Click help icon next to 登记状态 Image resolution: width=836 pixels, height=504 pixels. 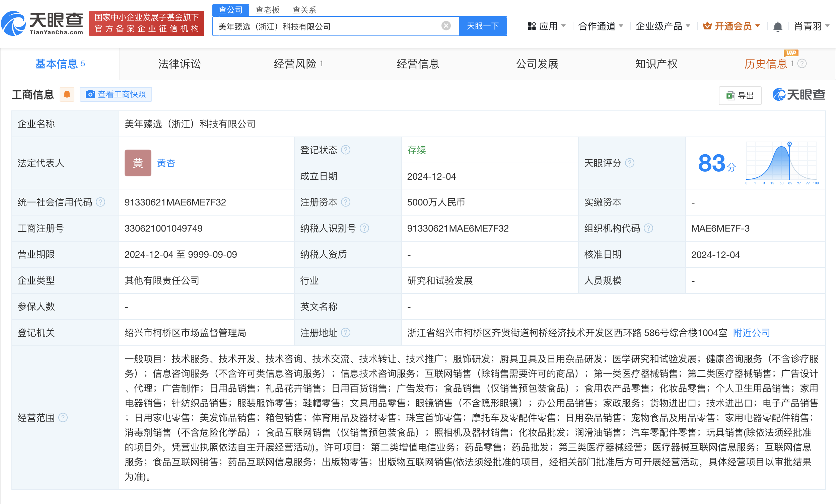pos(345,150)
